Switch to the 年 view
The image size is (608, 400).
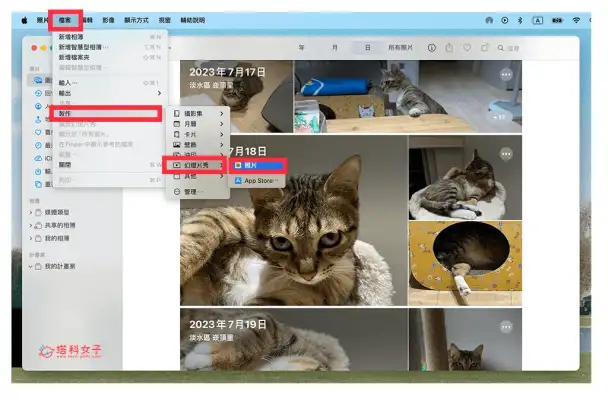[301, 48]
